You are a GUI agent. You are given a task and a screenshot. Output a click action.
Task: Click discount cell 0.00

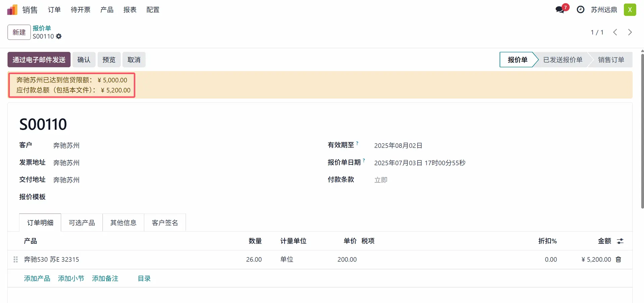(x=551, y=259)
